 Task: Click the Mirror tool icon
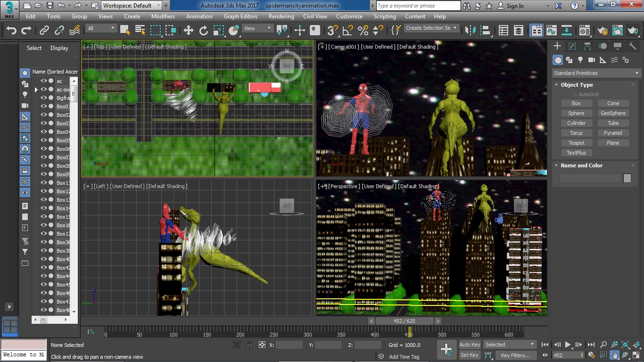[x=471, y=31]
